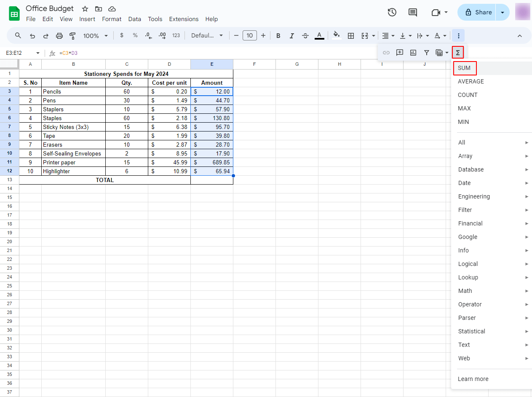532x397 pixels.
Task: Open the Share options dropdown arrow
Action: 503,12
